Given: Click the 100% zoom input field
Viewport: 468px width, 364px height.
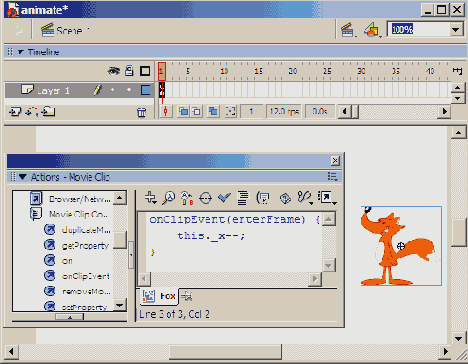Looking at the screenshot, I should click(x=418, y=29).
